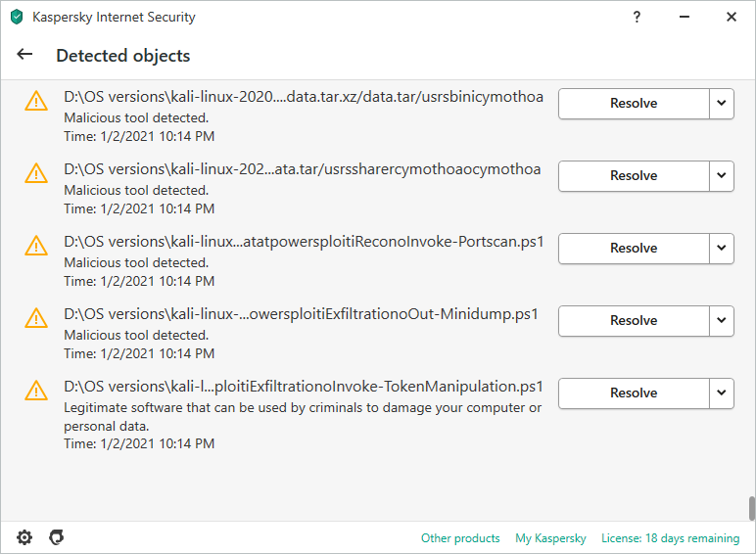The width and height of the screenshot is (756, 554).
Task: Open Resolve dropdown arrow for Invoke-Portscan.ps1
Action: point(722,248)
